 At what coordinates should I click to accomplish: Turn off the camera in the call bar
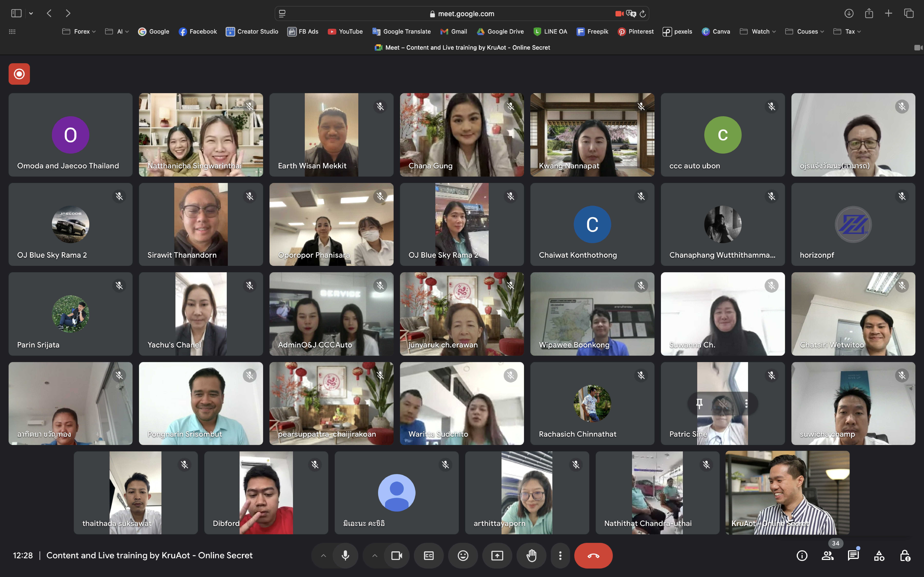coord(397,556)
